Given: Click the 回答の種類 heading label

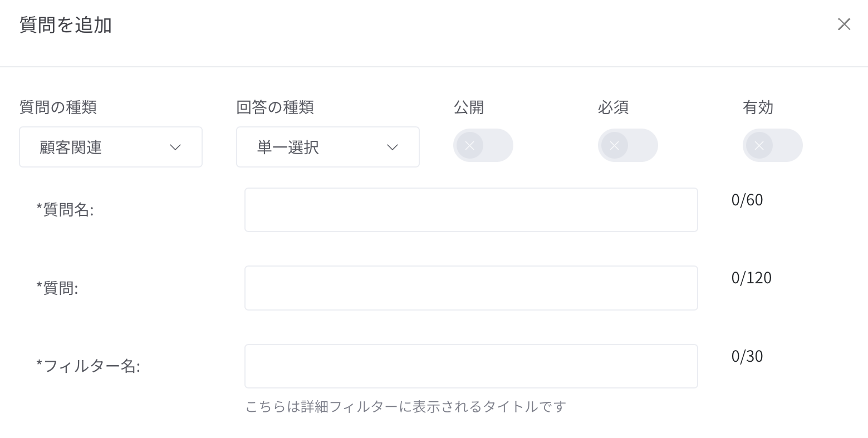Looking at the screenshot, I should click(275, 107).
